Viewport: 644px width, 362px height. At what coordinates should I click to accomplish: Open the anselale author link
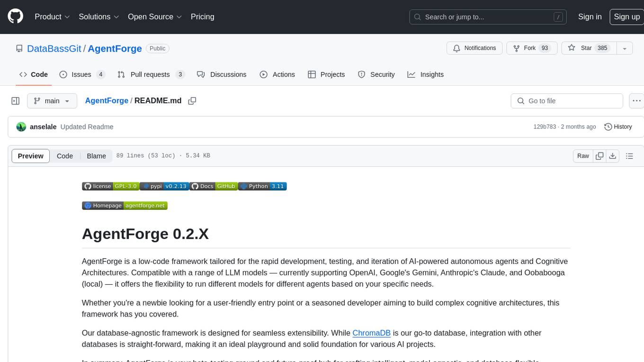pyautogui.click(x=43, y=127)
